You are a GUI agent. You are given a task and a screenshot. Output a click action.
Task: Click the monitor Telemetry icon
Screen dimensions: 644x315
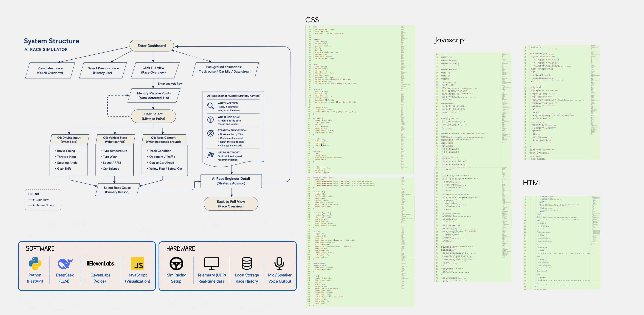pos(212,263)
